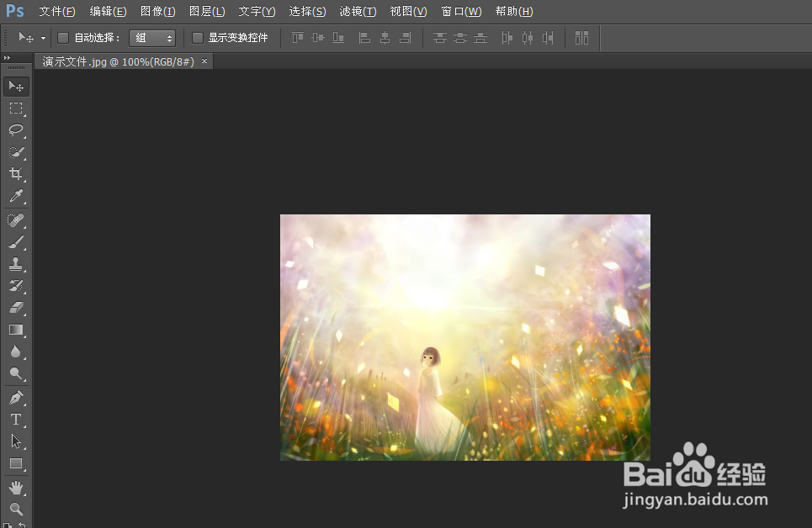Open the 图像(I) menu

(x=158, y=11)
